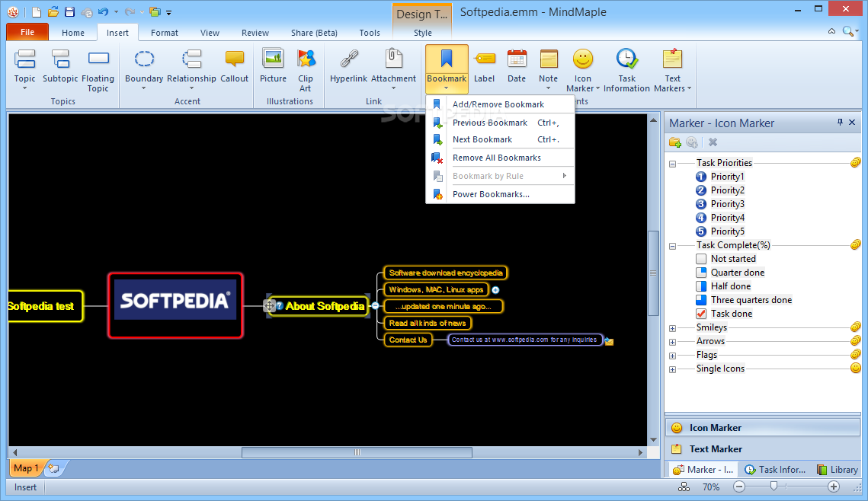
Task: Switch to the Review ribbon tab
Action: [255, 33]
